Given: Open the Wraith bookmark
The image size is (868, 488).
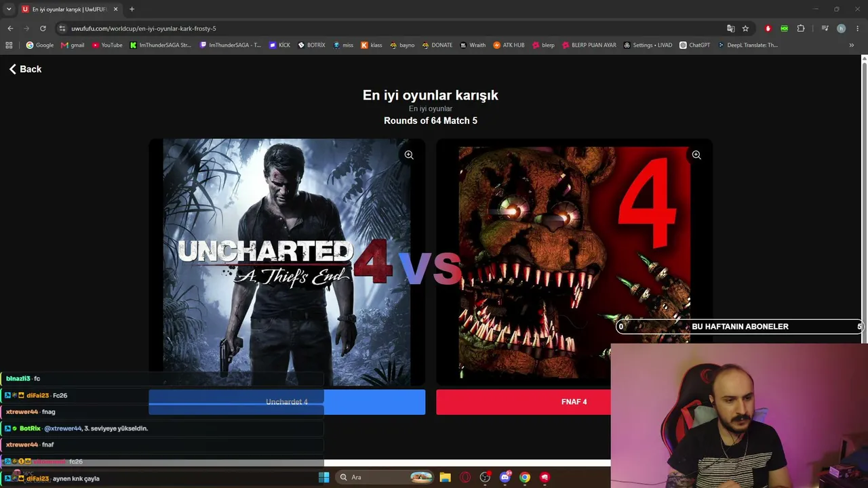Looking at the screenshot, I should pyautogui.click(x=473, y=45).
